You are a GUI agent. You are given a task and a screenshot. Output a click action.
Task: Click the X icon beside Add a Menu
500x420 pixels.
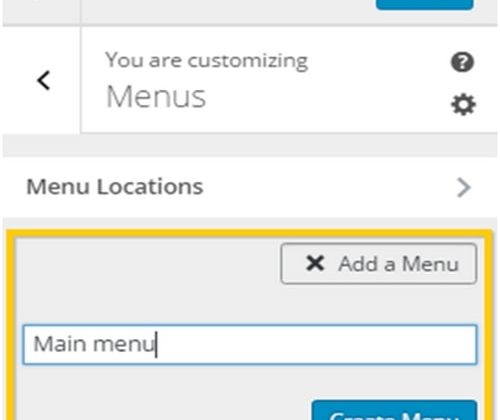click(x=315, y=263)
